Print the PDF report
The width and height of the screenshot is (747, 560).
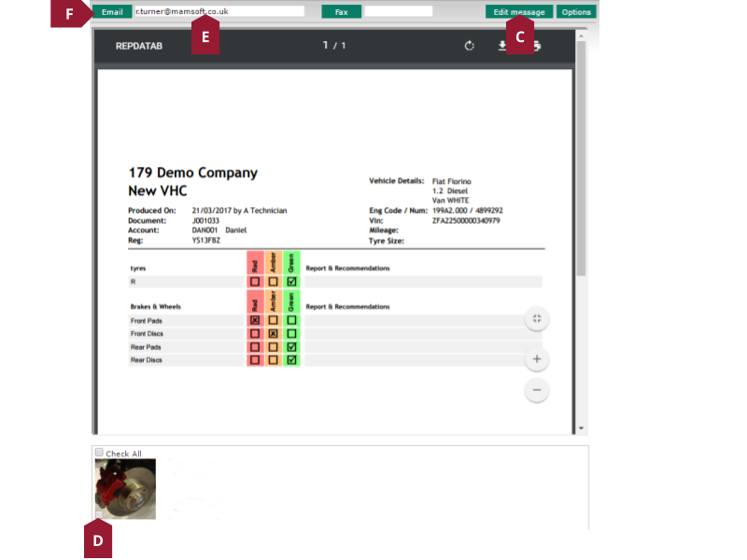(x=536, y=46)
